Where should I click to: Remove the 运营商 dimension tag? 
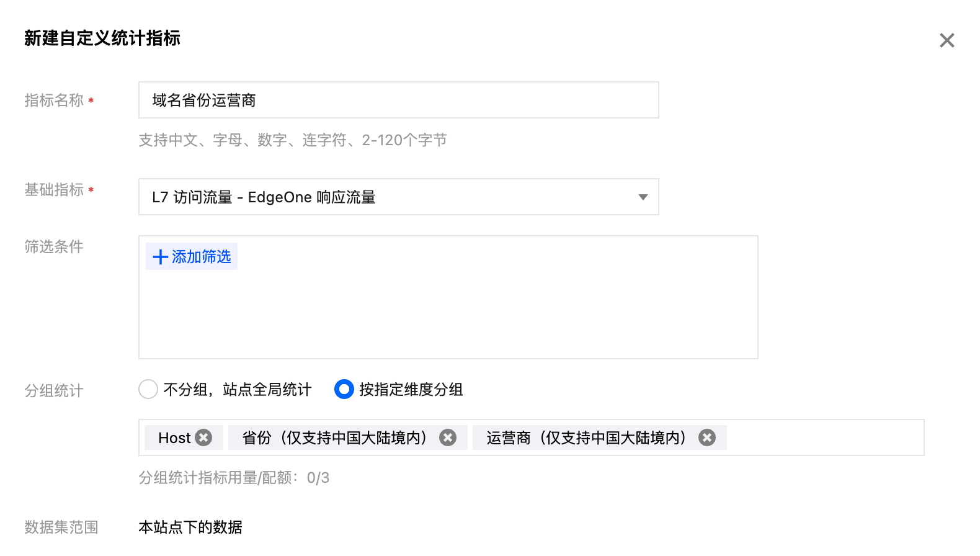707,437
